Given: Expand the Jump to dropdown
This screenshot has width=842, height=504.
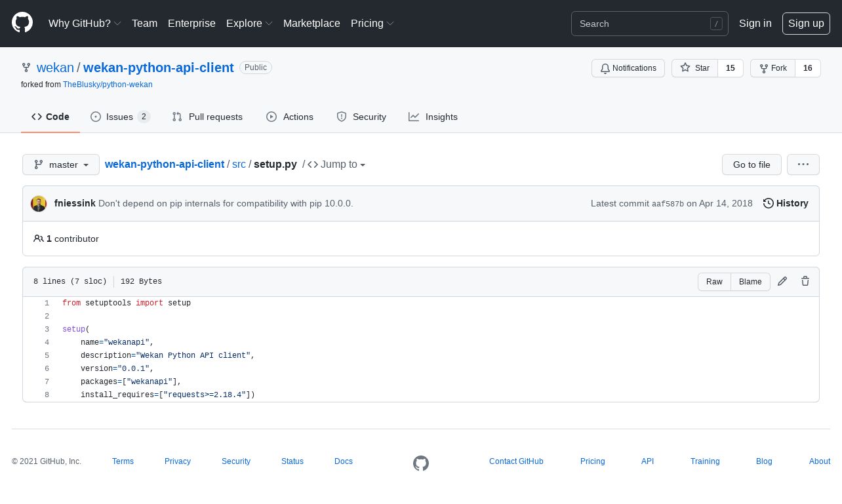Looking at the screenshot, I should coord(336,165).
